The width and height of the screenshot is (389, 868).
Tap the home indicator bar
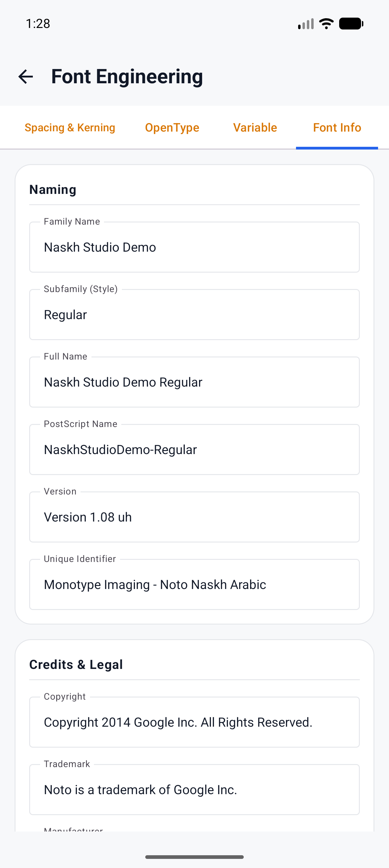(x=194, y=857)
